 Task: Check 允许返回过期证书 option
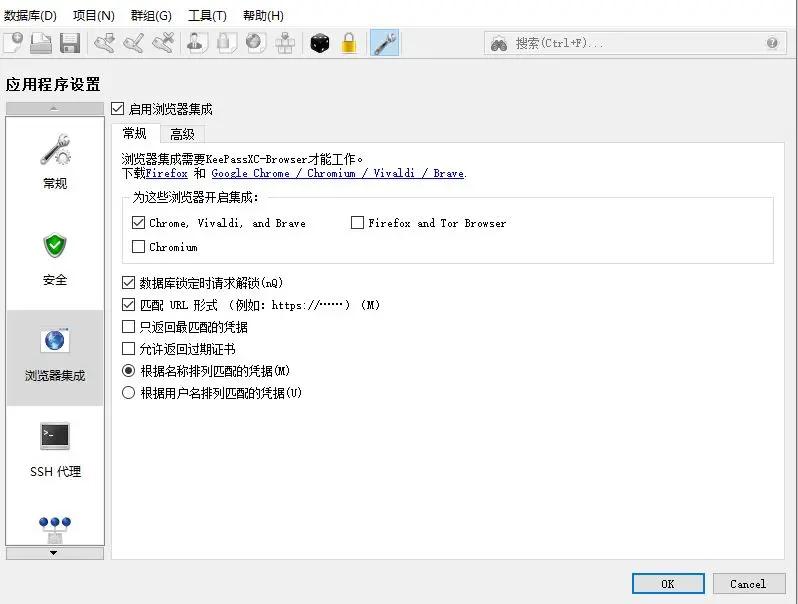[128, 349]
